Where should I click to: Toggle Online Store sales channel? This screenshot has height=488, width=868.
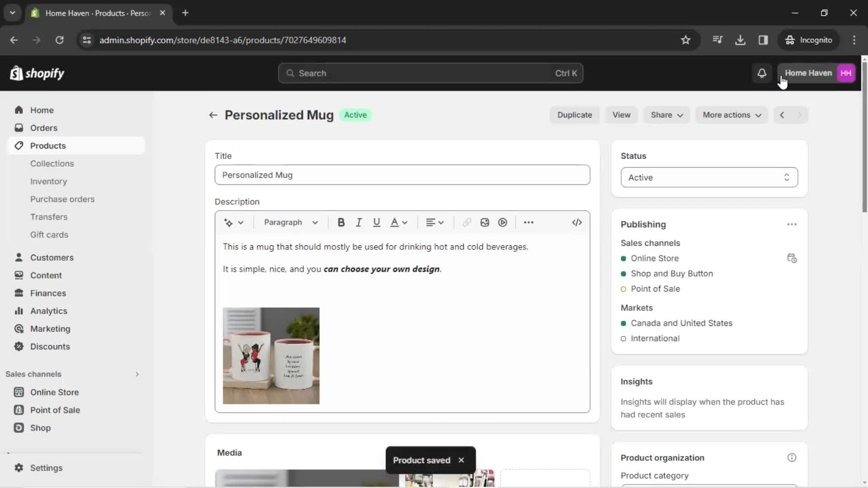point(624,258)
